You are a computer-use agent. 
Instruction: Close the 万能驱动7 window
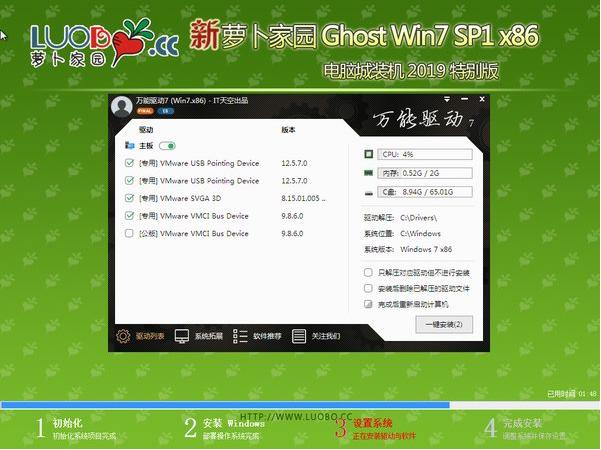[x=482, y=99]
